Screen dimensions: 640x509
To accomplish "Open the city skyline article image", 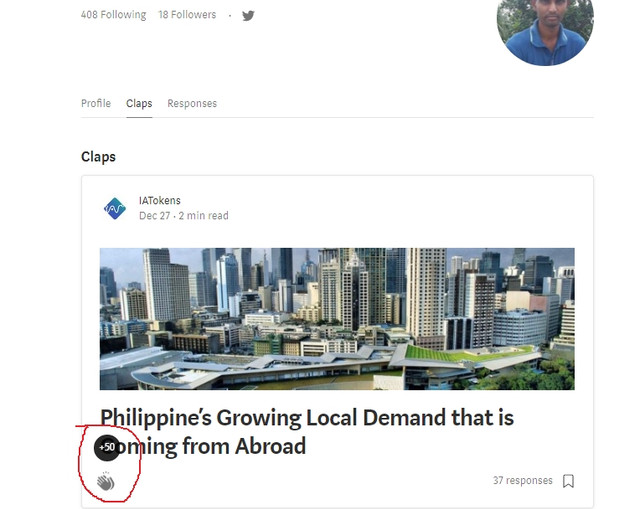I will pos(337,319).
